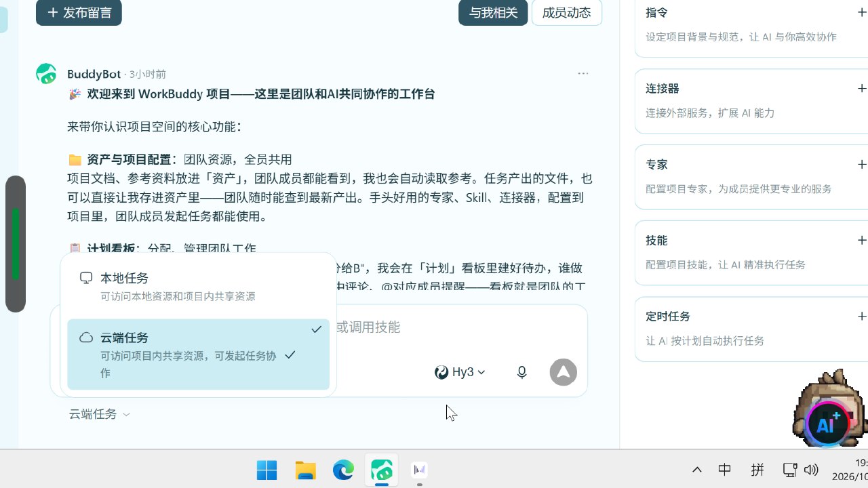Add a 连接器 with plus icon
868x488 pixels.
[862, 88]
